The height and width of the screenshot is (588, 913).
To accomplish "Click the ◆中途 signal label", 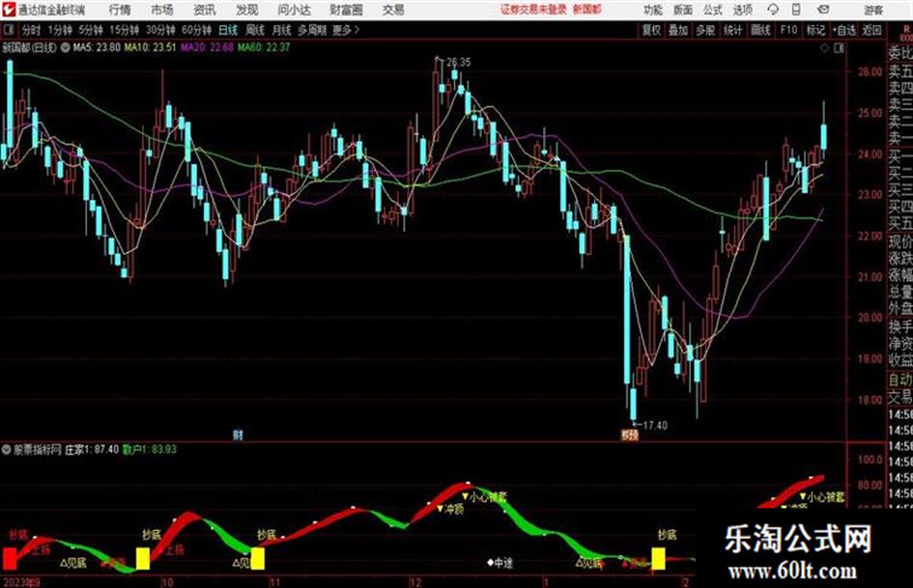I will pos(499,562).
